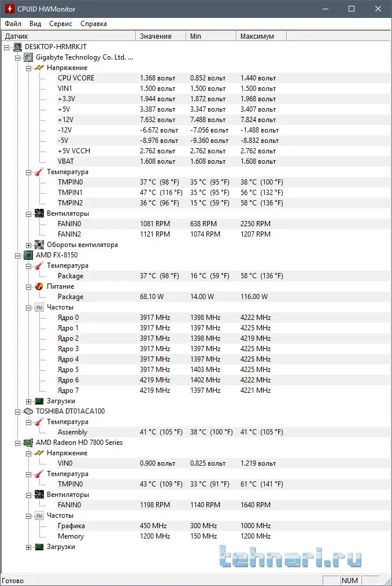392x586 pixels.
Task: Select the CPU VCORE voltage row
Action: (76, 78)
